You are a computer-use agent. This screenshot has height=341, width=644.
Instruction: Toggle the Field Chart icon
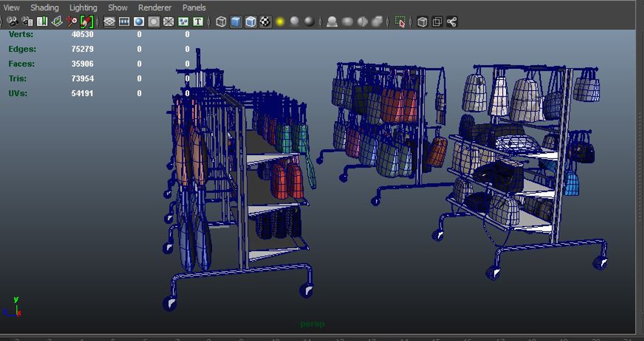168,22
